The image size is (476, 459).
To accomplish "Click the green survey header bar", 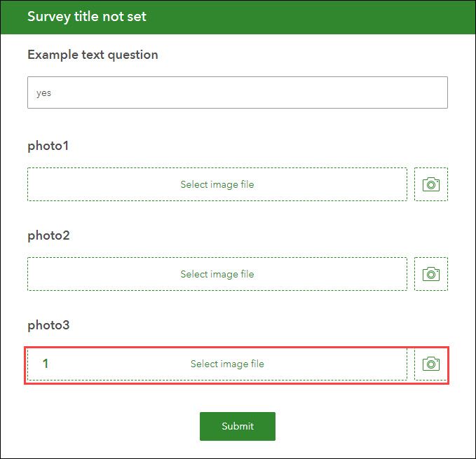I will coord(315,16).
